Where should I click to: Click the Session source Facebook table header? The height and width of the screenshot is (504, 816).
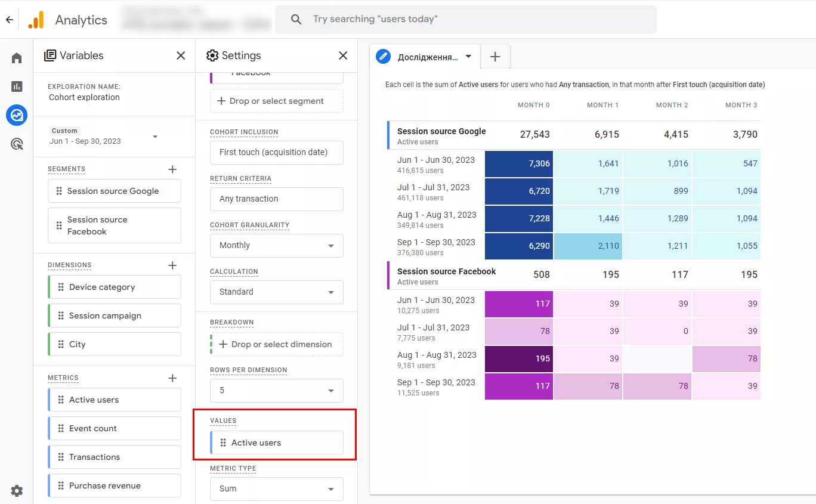click(446, 271)
